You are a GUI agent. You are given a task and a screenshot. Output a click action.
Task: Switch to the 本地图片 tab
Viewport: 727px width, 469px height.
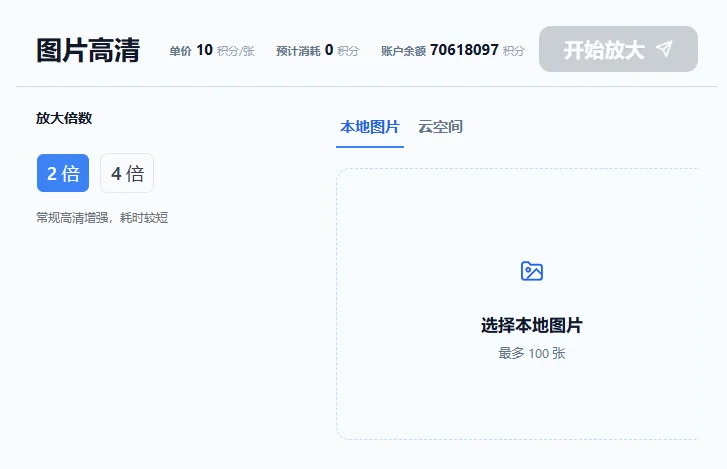369,127
